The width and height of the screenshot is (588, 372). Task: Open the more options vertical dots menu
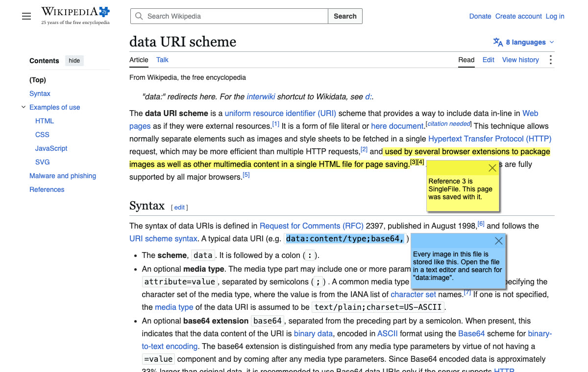pyautogui.click(x=551, y=60)
